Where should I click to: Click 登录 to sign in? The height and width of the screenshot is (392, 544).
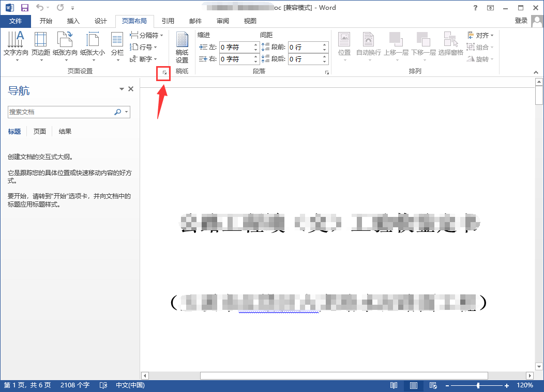coord(521,21)
